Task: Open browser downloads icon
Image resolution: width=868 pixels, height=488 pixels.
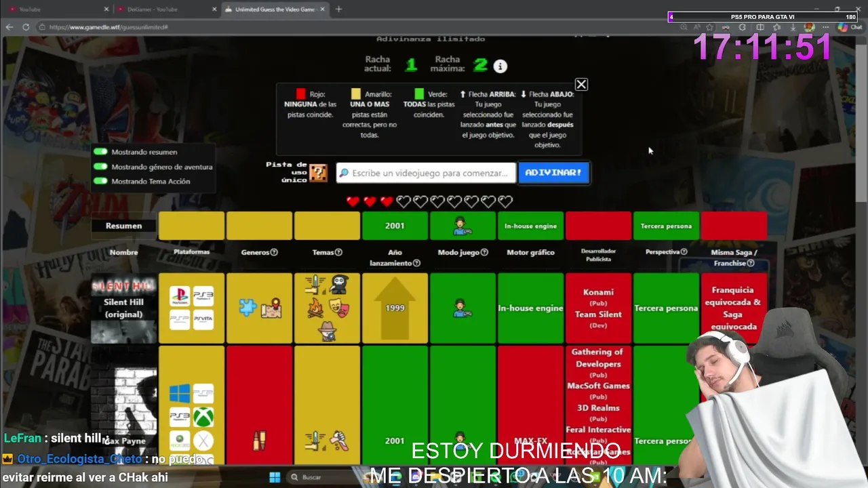Action: (793, 27)
